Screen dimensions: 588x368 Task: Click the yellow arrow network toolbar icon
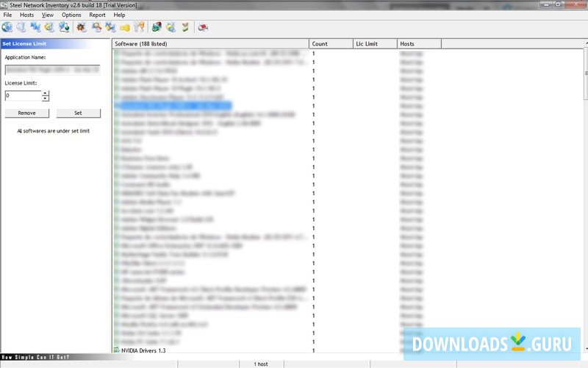pos(49,27)
